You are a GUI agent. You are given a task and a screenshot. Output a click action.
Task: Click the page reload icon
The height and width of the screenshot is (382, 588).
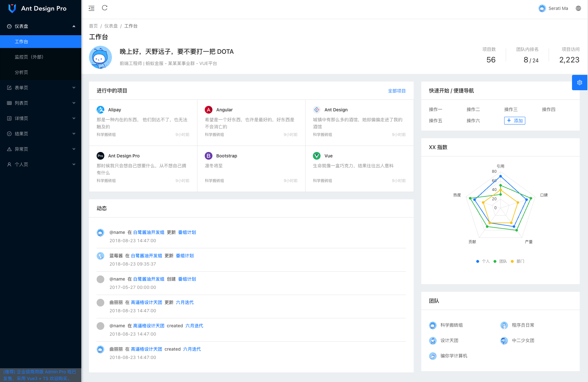(x=105, y=8)
